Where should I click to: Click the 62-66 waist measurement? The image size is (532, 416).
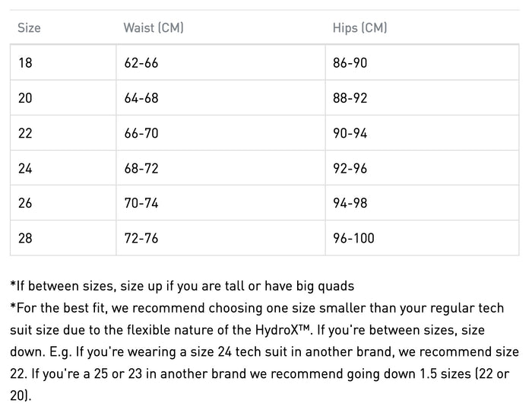(141, 63)
